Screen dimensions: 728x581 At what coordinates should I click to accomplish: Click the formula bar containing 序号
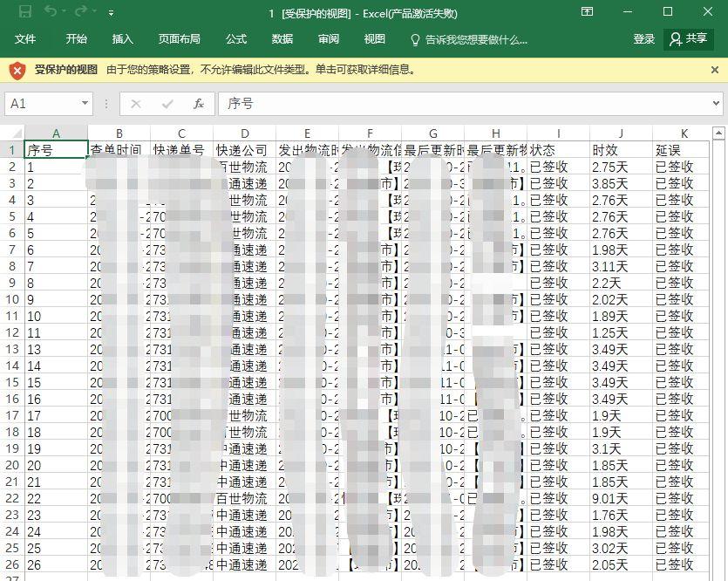tap(465, 104)
